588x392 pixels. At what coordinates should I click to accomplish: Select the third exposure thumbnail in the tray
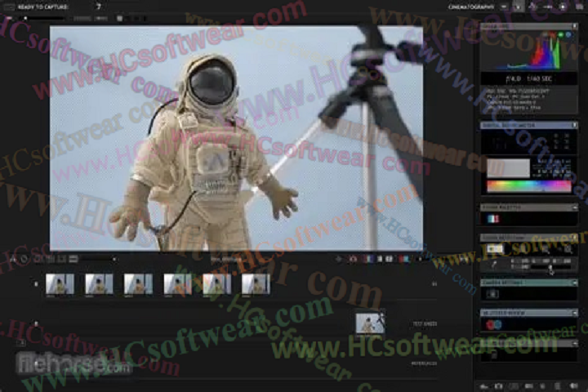[x=138, y=284]
